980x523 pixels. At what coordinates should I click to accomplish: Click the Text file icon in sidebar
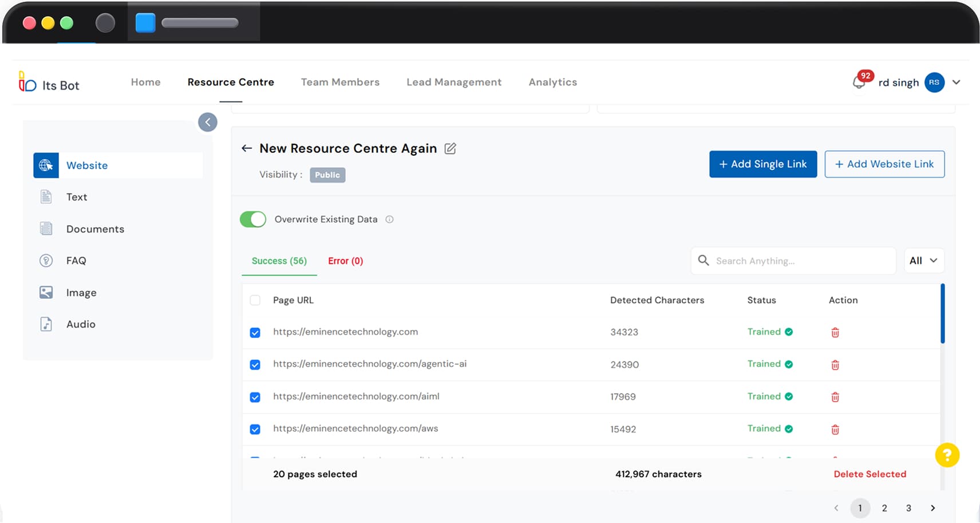coord(46,197)
